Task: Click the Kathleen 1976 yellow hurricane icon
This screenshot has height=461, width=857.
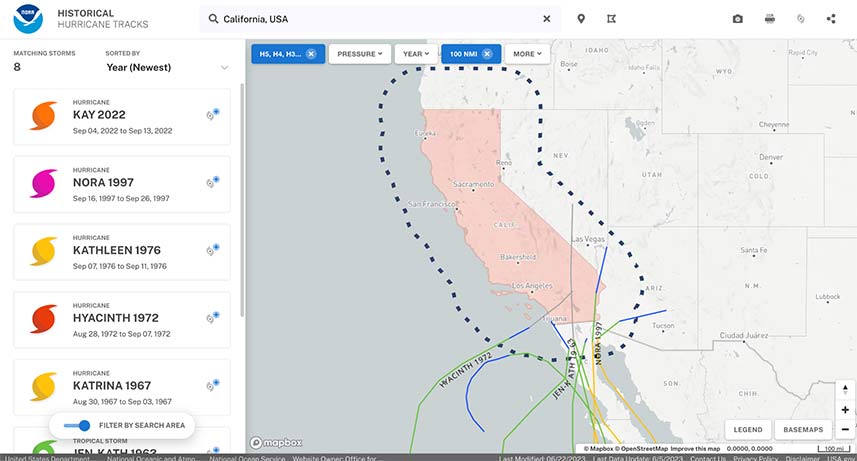Action: click(x=43, y=252)
